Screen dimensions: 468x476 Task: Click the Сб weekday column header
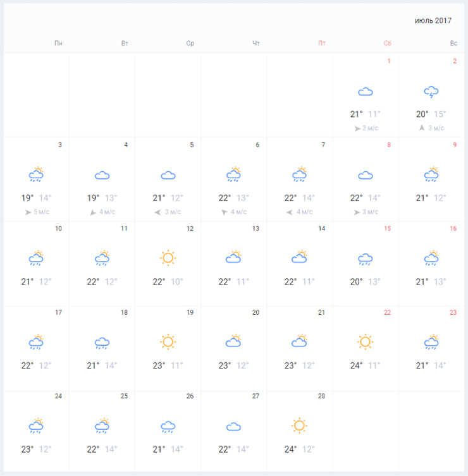click(387, 44)
